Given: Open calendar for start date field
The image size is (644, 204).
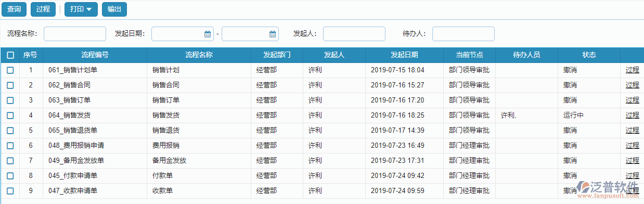Looking at the screenshot, I should click(x=208, y=34).
